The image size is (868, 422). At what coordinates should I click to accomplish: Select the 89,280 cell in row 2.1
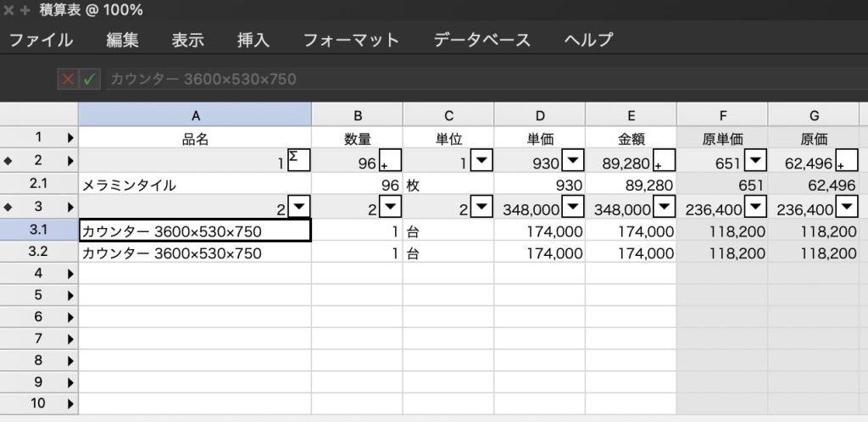(631, 184)
